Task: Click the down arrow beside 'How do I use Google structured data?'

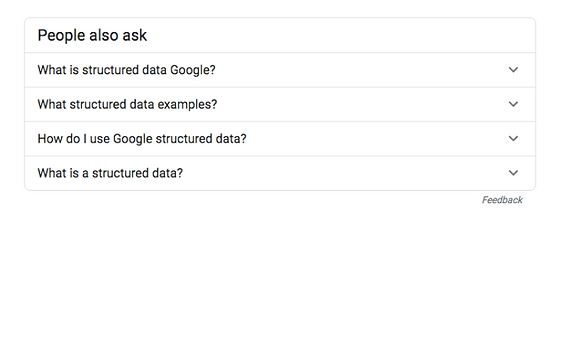Action: [x=513, y=138]
